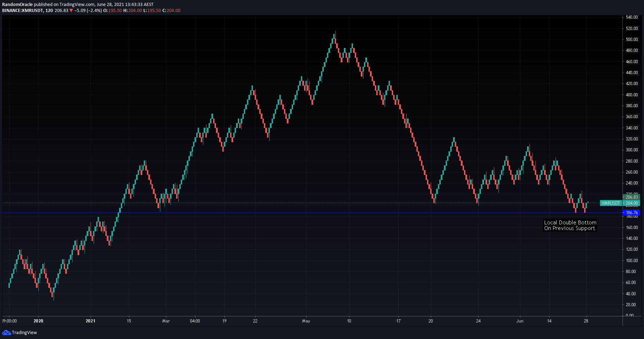Click the 204.00 green price tag
Image resolution: width=644 pixels, height=339 pixels.
[x=631, y=203]
